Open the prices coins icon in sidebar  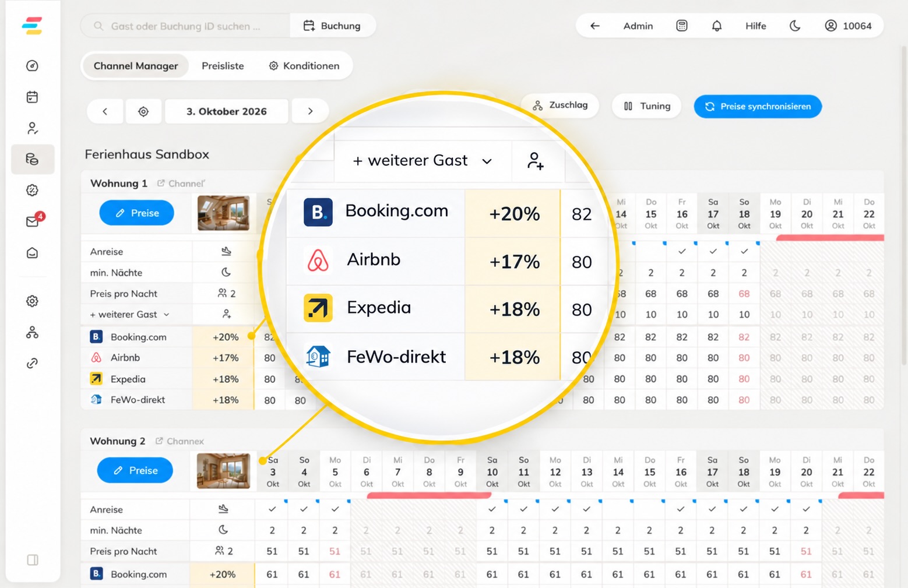coord(33,159)
